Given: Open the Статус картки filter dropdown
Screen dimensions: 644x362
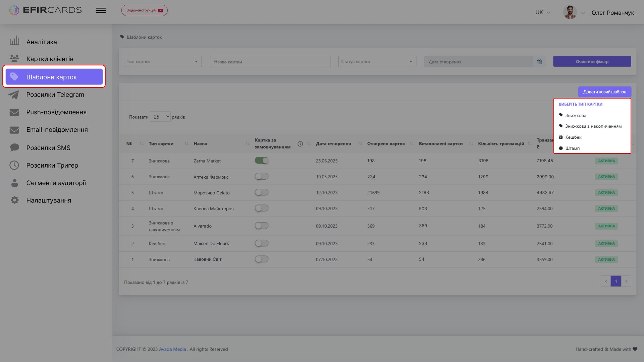Looking at the screenshot, I should point(377,62).
